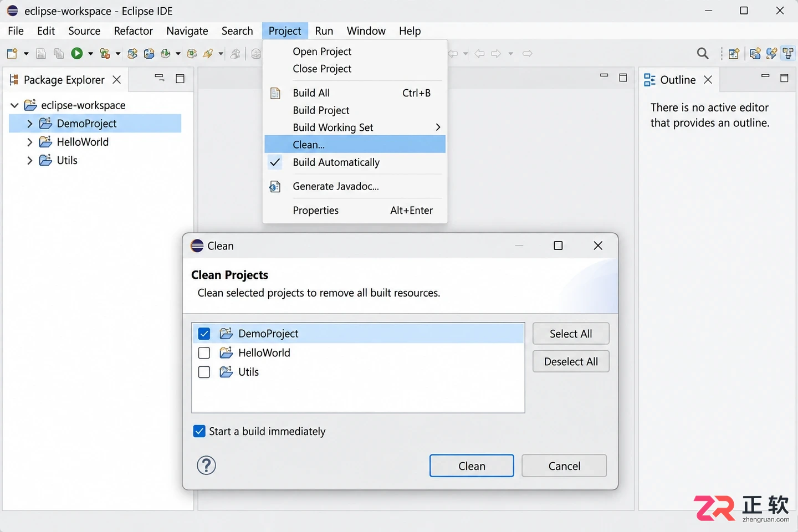798x532 pixels.
Task: Click the DemoProject folder icon in Package Explorer
Action: click(45, 123)
